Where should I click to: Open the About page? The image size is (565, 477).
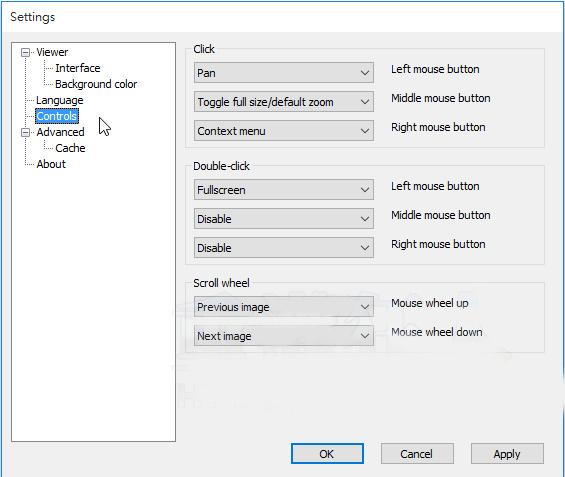[x=51, y=164]
